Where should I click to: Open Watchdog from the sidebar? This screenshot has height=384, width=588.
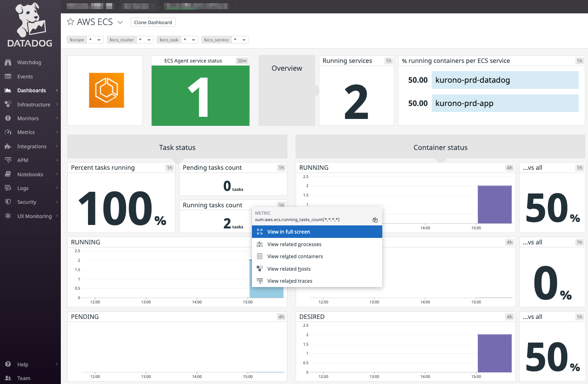pyautogui.click(x=29, y=62)
